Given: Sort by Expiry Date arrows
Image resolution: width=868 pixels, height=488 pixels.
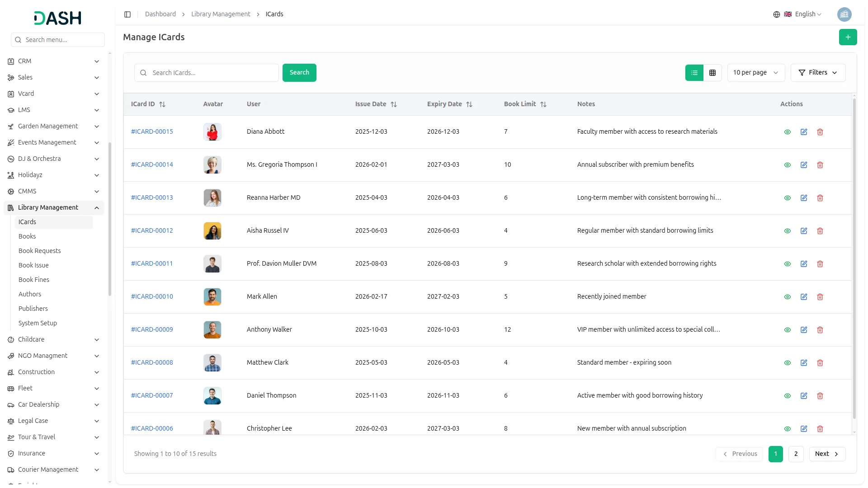Looking at the screenshot, I should [x=469, y=104].
